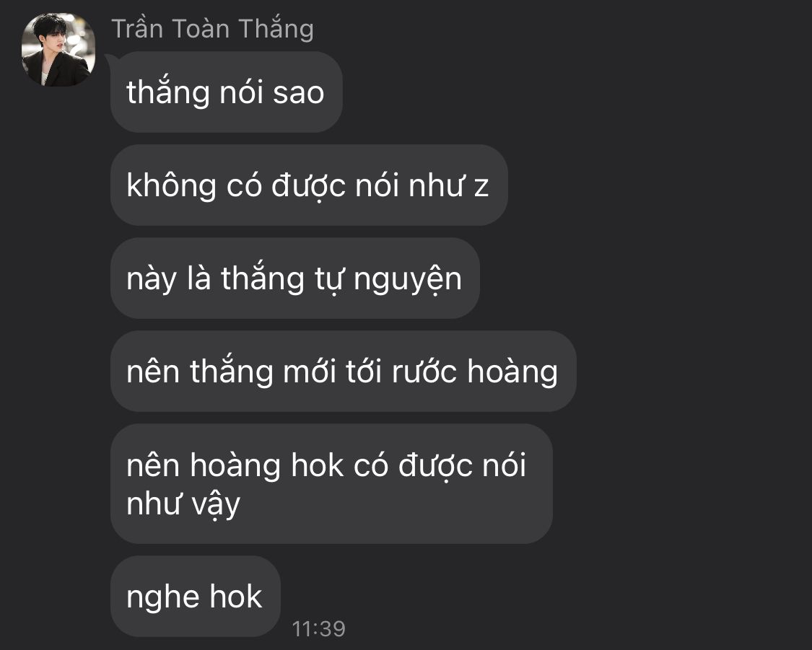Tap the last message 'nghe hok'
The image size is (812, 650).
(x=195, y=596)
